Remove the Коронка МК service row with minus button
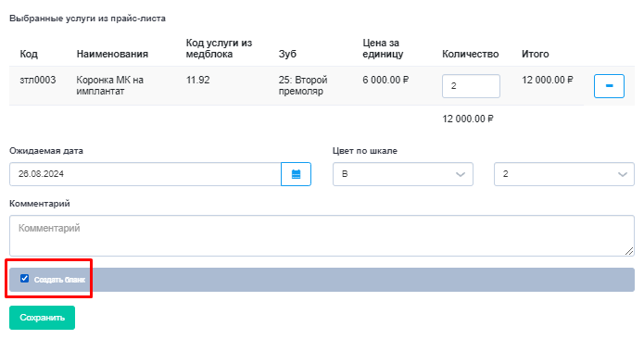 click(609, 86)
